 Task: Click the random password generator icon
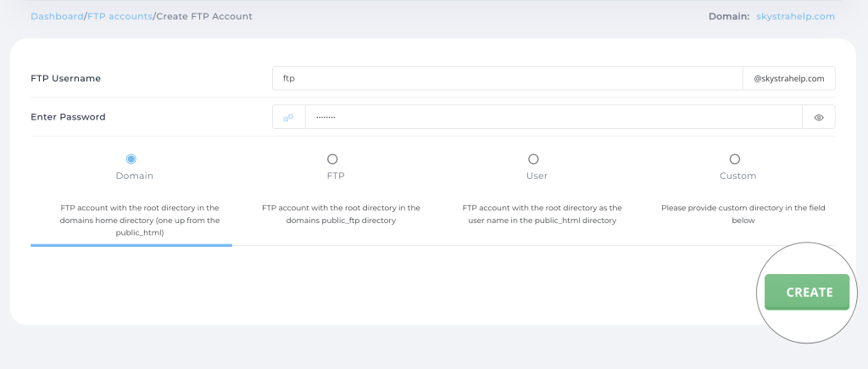[288, 117]
